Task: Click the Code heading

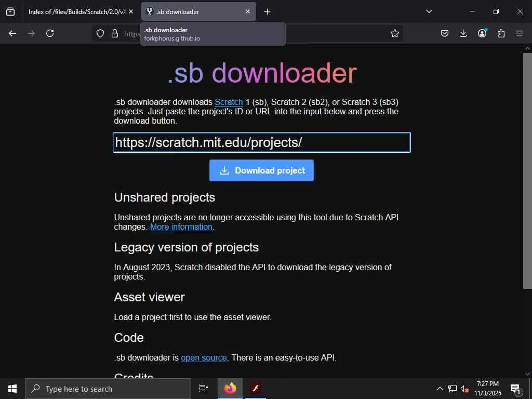Action: coord(129,338)
